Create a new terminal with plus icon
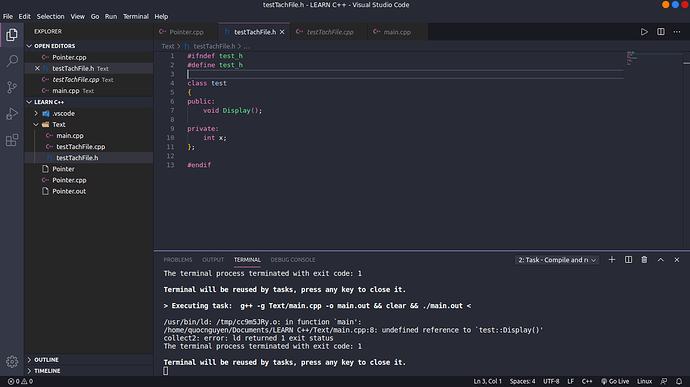690x387 pixels. (612, 260)
